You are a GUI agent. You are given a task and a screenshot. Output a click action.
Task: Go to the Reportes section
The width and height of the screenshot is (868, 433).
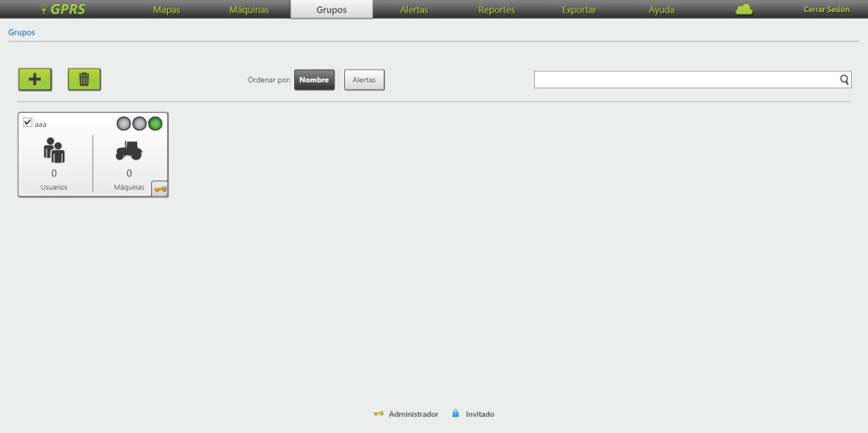coord(496,10)
